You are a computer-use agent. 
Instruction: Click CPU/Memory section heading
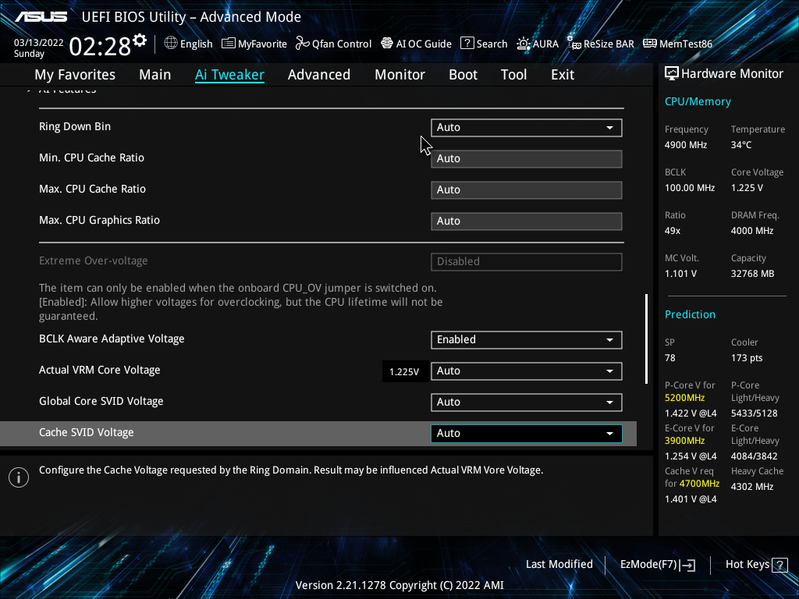coord(698,101)
